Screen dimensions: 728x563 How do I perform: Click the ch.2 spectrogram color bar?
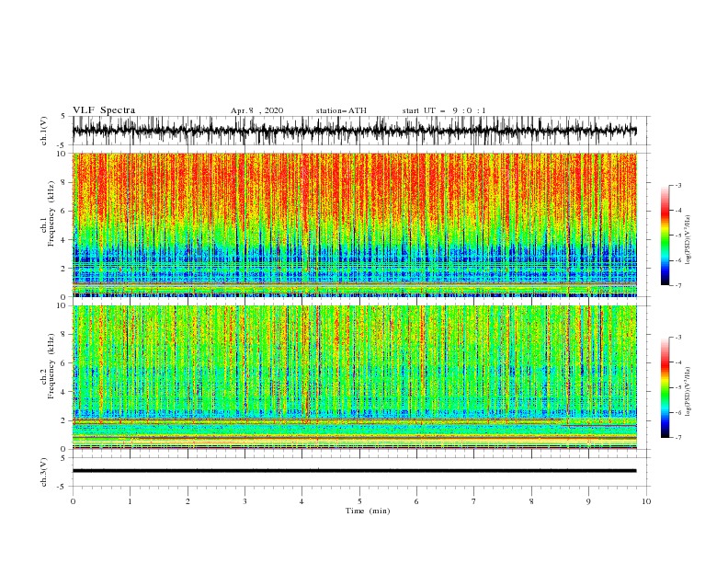[665, 387]
